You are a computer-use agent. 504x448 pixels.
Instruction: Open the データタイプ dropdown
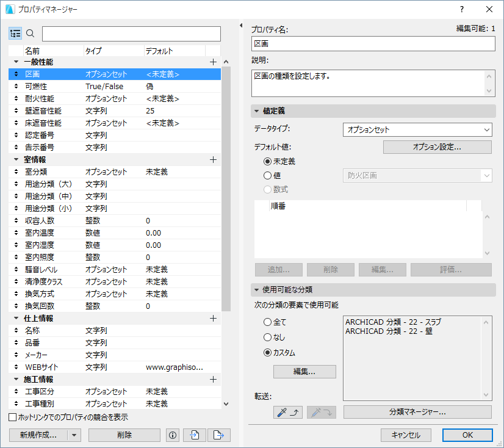417,130
